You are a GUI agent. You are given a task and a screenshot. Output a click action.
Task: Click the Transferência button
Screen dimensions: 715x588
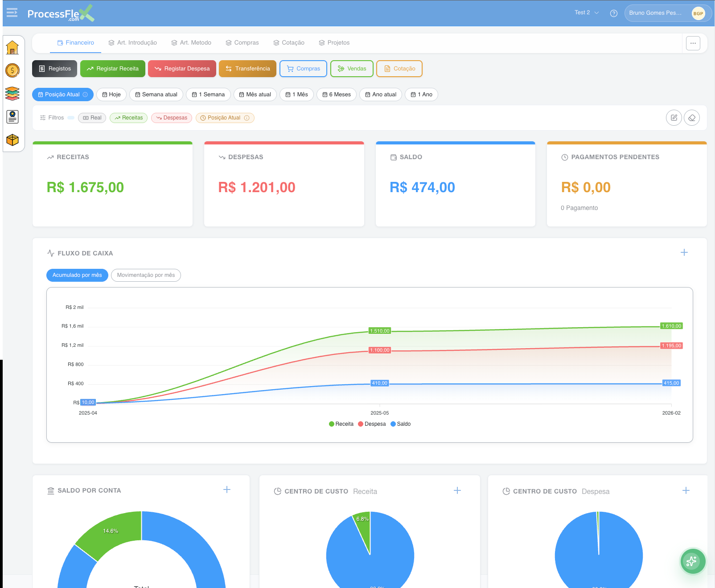247,69
